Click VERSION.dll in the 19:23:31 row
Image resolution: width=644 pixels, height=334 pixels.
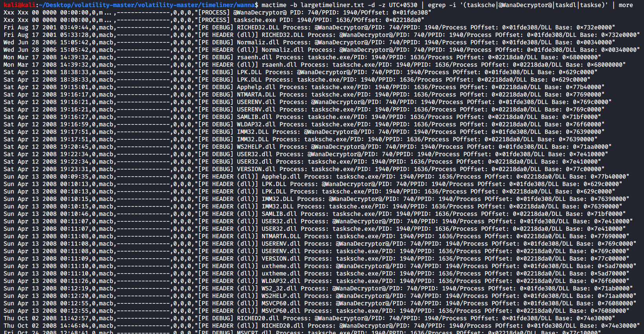[256, 169]
